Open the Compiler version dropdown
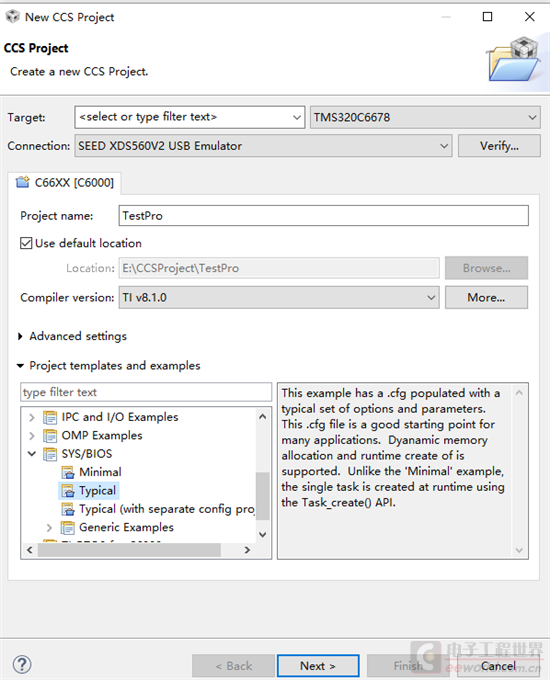The width and height of the screenshot is (550, 680). pos(279,298)
